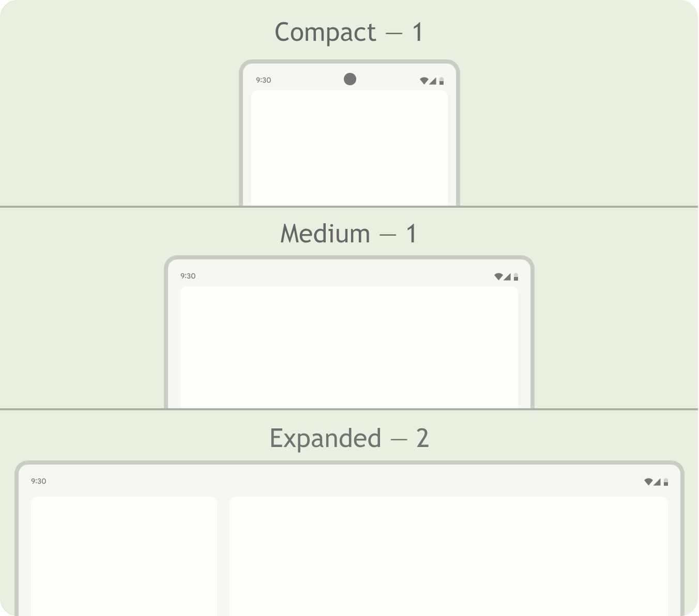Click the single pane in the Medium device
Image resolution: width=699 pixels, height=616 pixels.
(349, 347)
